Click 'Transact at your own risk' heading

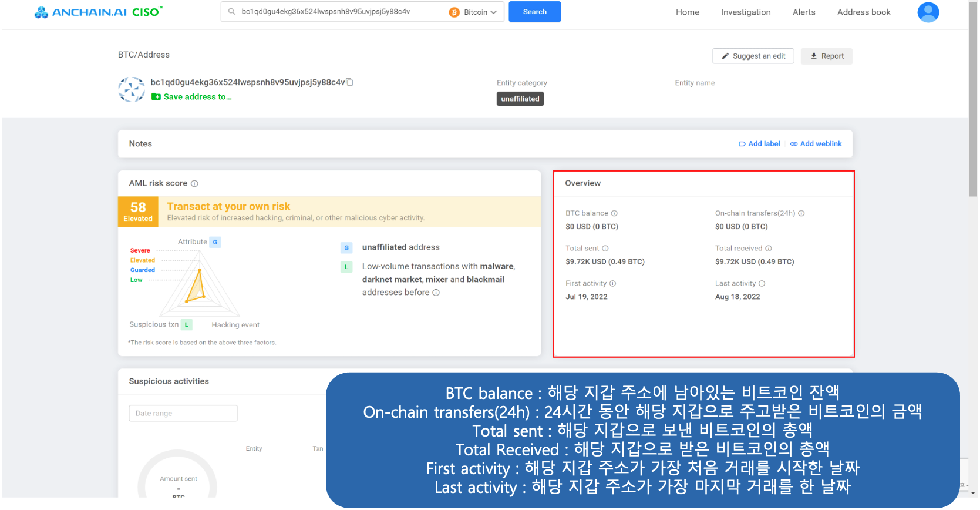click(x=228, y=206)
